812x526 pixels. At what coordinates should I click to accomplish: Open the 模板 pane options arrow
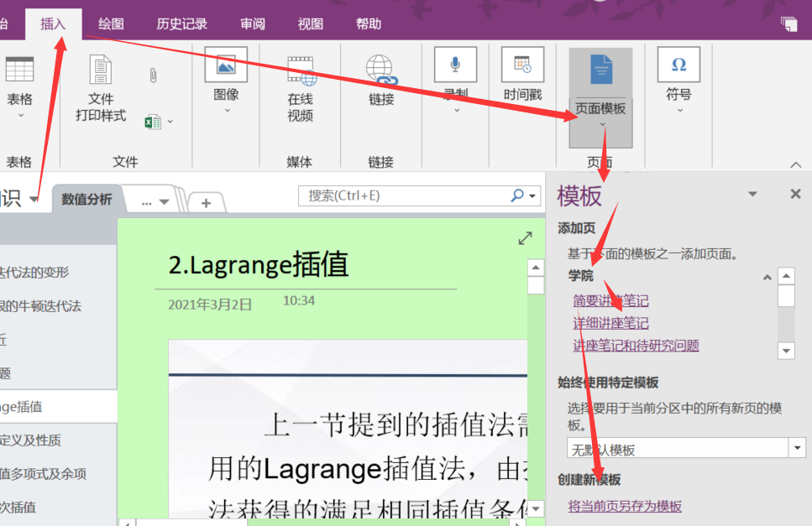click(753, 194)
